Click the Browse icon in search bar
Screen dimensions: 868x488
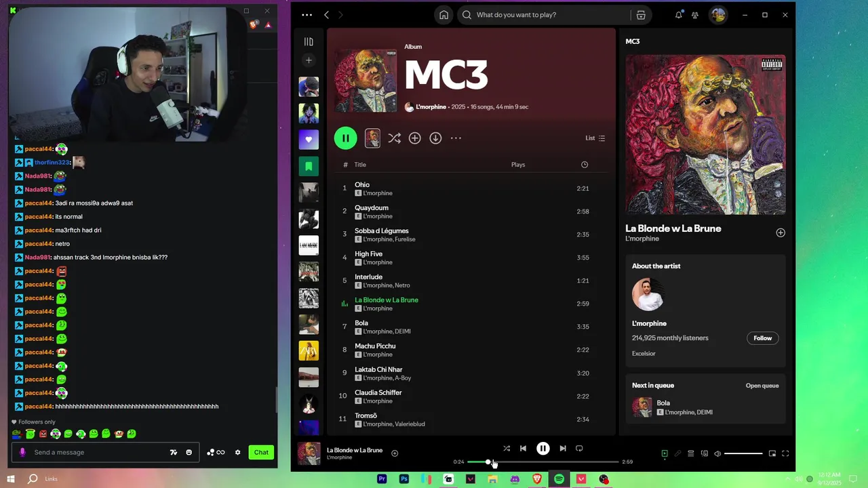[x=641, y=15]
